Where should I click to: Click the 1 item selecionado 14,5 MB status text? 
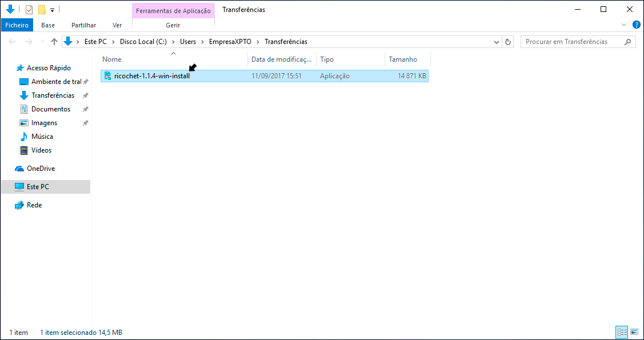81,332
